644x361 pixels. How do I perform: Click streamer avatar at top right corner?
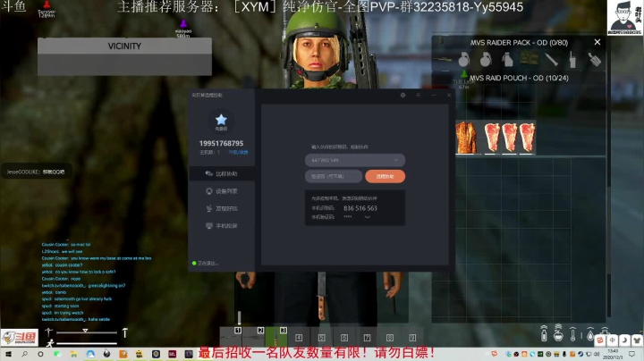pyautogui.click(x=625, y=18)
